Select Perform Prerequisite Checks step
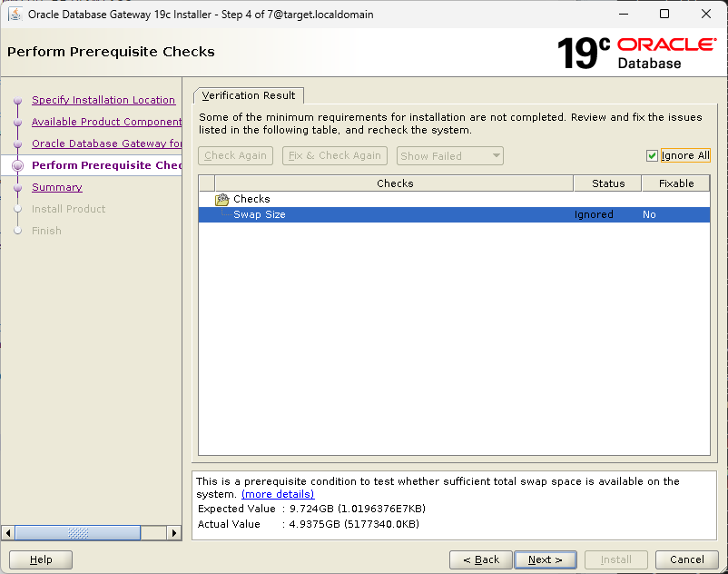Viewport: 728px width, 574px height. coord(107,165)
